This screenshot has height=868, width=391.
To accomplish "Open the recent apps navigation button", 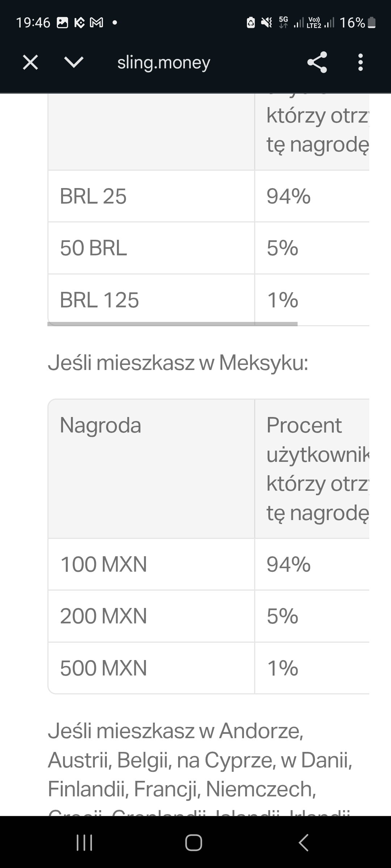I will [85, 842].
